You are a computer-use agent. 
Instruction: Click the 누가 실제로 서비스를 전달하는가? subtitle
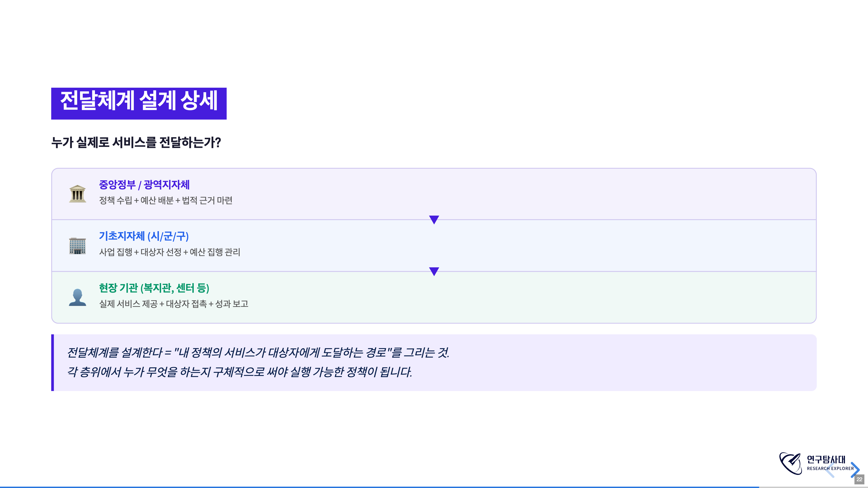click(136, 143)
